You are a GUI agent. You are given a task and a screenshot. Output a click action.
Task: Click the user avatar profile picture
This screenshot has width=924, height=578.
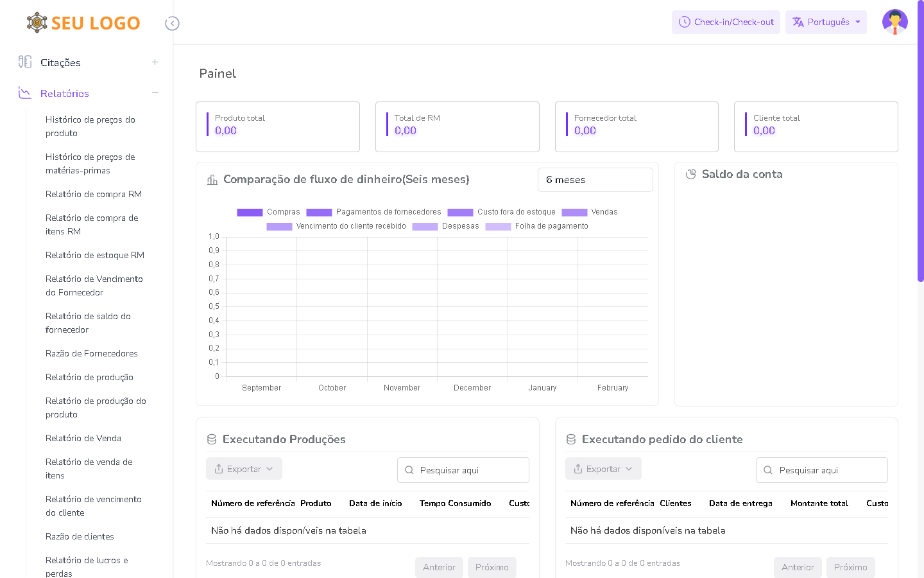894,22
